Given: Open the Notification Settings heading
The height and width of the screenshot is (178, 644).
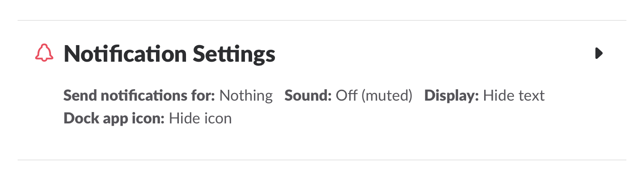Looking at the screenshot, I should [169, 54].
